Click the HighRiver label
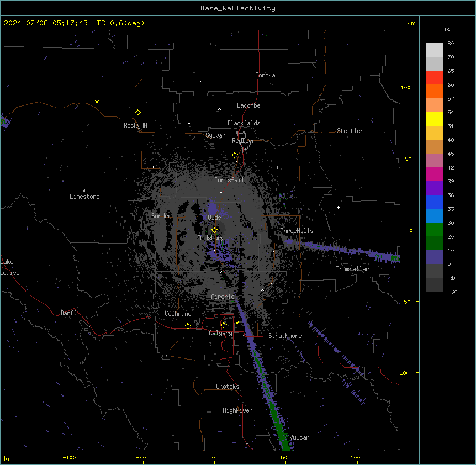 click(237, 410)
